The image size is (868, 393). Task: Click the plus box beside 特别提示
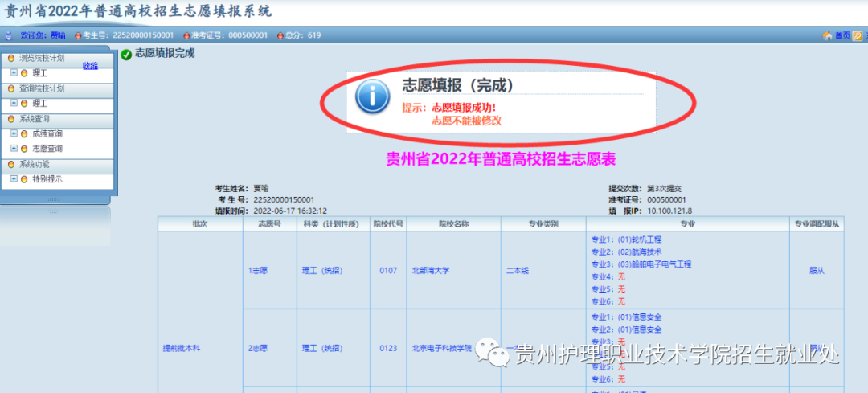tap(14, 178)
